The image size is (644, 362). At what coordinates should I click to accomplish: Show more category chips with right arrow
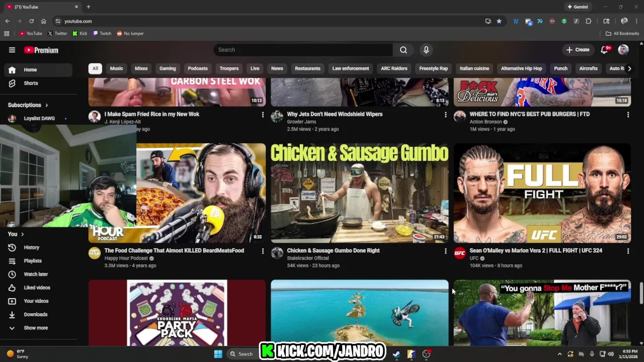pos(629,69)
